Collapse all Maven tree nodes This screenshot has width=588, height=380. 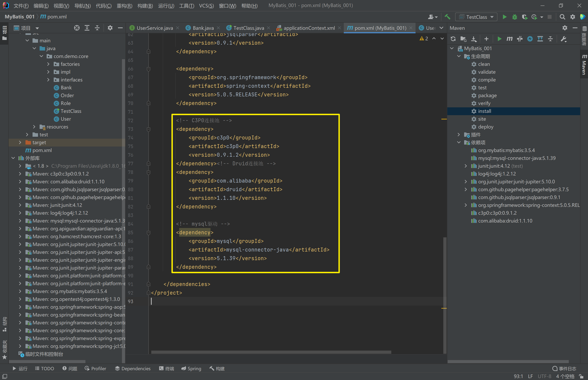550,39
